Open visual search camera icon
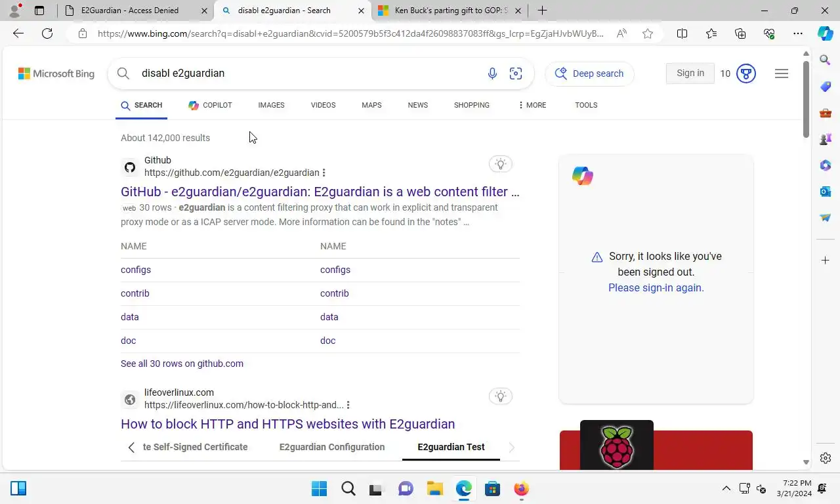840x504 pixels. pyautogui.click(x=516, y=73)
